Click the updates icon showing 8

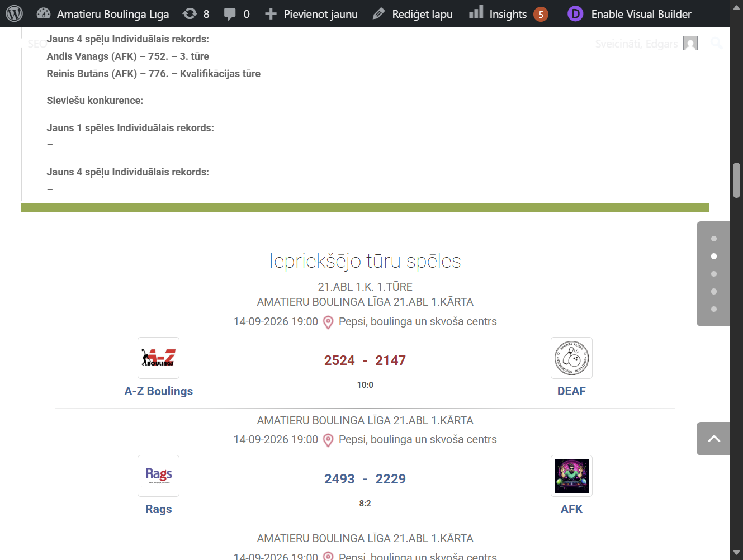tap(196, 13)
